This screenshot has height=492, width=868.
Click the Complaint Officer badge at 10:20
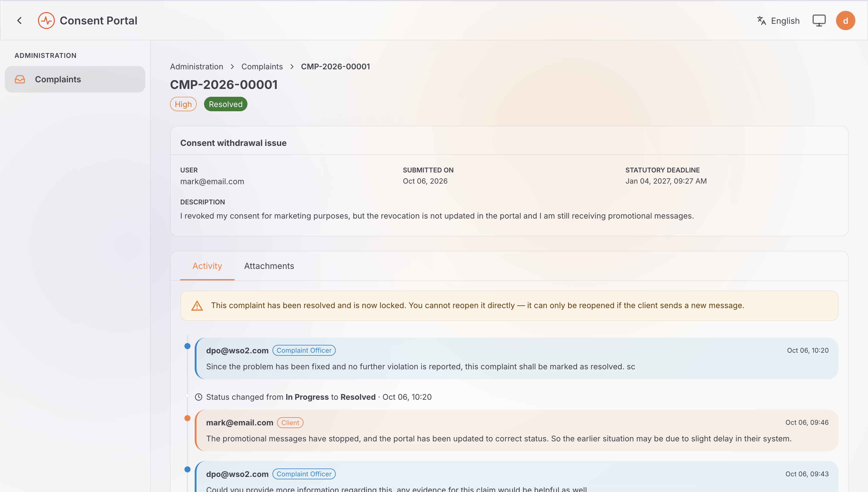pos(304,350)
